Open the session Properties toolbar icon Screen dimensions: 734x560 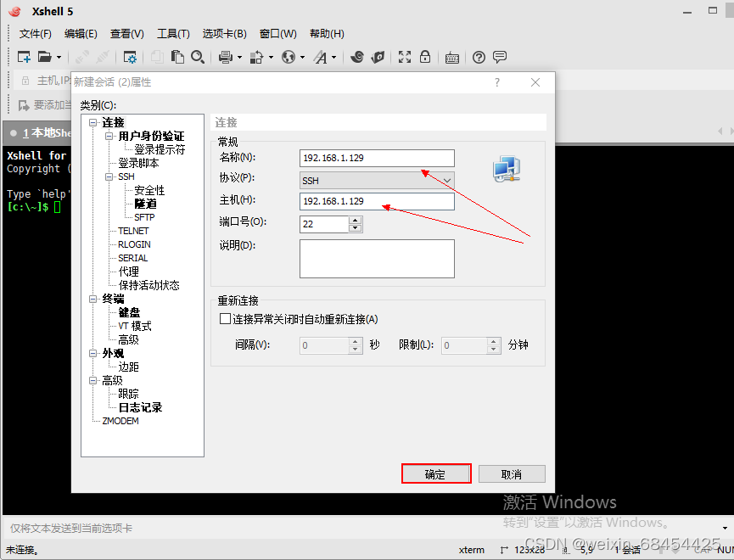(x=130, y=57)
